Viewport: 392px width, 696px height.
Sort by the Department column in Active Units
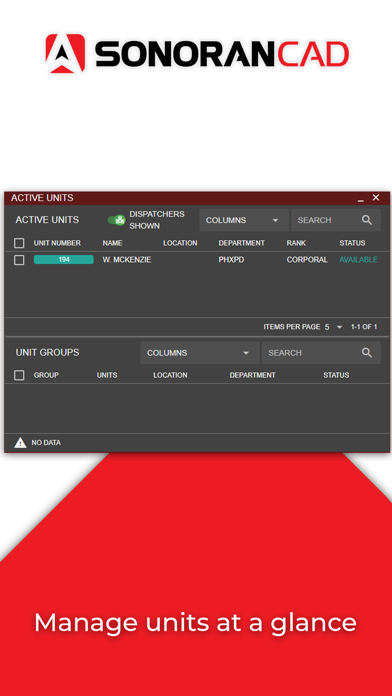[x=242, y=243]
